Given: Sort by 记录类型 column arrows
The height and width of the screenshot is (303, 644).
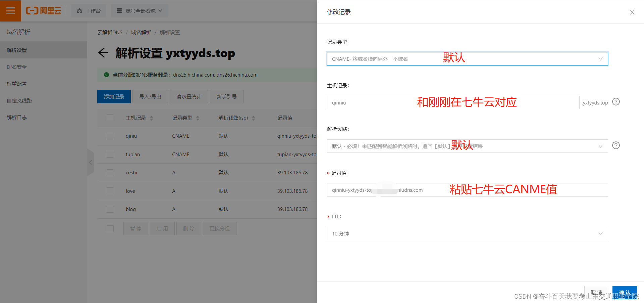Looking at the screenshot, I should (198, 118).
